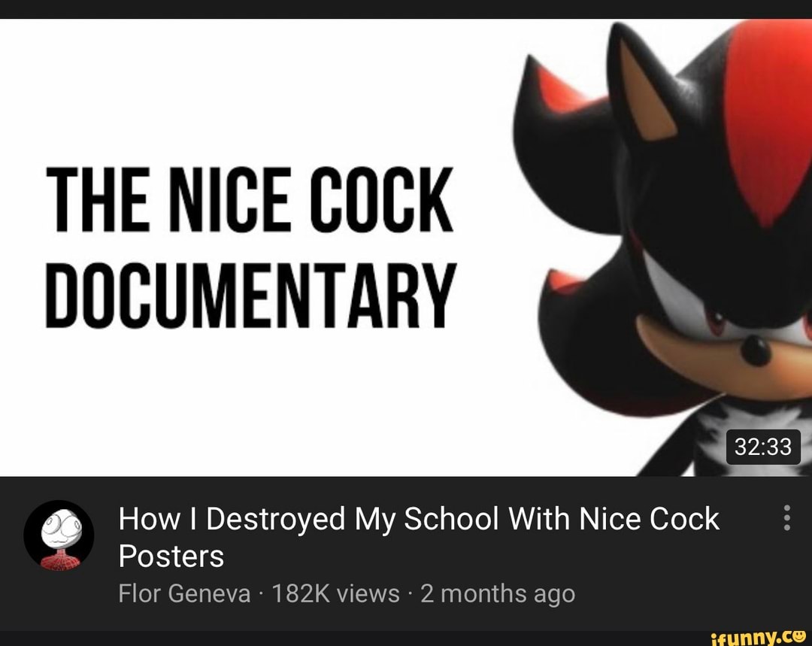The height and width of the screenshot is (646, 812).
Task: Click the smiley face in ifunny logo
Action: [798, 635]
